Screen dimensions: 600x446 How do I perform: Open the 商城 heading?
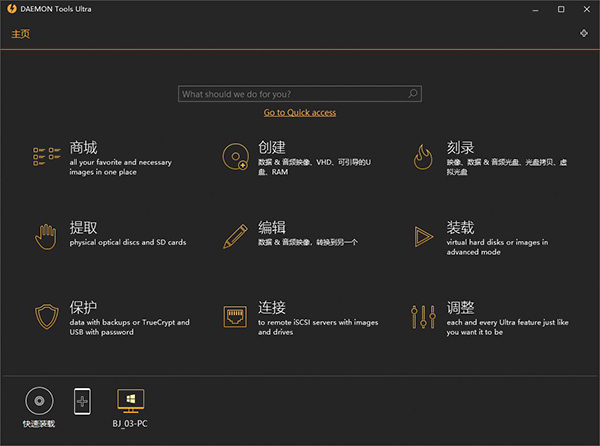[83, 148]
